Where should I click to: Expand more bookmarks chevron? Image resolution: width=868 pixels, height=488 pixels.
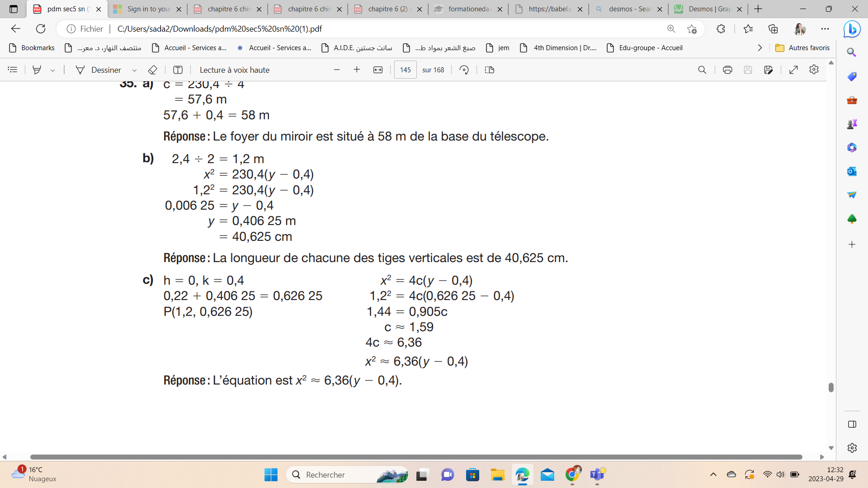pyautogui.click(x=760, y=48)
